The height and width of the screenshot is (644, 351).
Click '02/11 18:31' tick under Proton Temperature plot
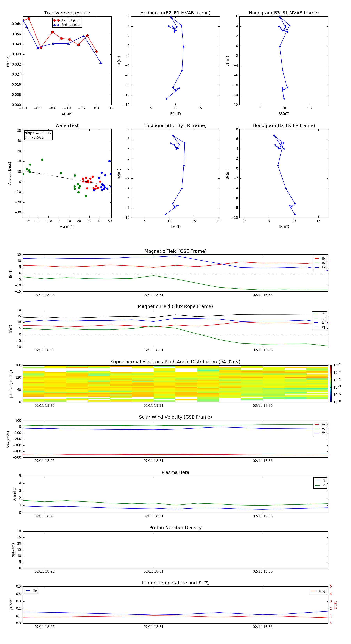(153, 627)
